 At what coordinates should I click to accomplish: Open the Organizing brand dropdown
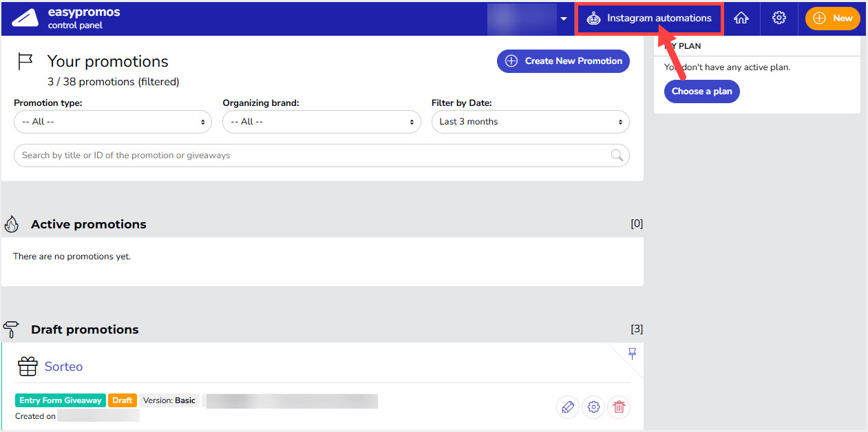pos(321,122)
